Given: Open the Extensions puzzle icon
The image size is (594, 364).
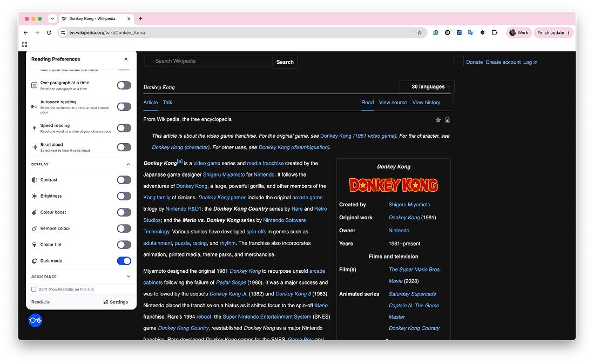Looking at the screenshot, I should coord(494,32).
